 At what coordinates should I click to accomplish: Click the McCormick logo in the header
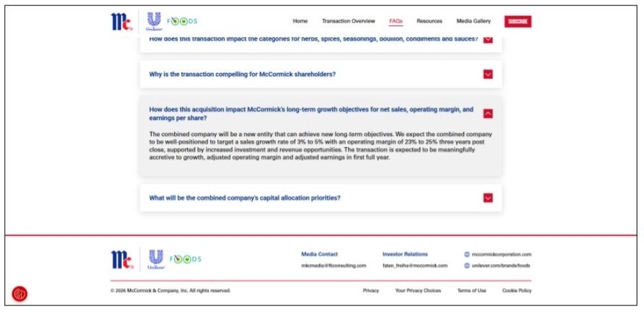coord(122,21)
